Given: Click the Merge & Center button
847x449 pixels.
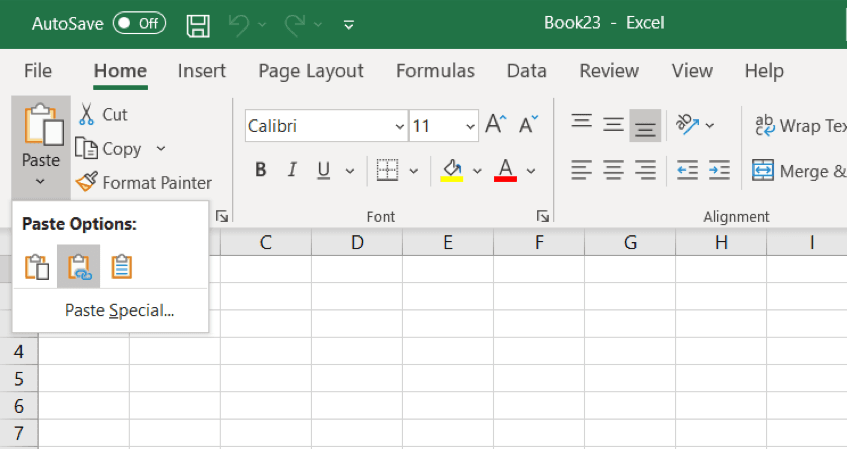Looking at the screenshot, I should 799,171.
